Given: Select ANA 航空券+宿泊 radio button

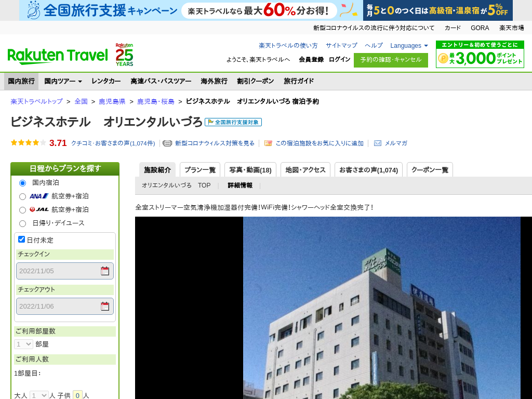Looking at the screenshot, I should tap(22, 196).
